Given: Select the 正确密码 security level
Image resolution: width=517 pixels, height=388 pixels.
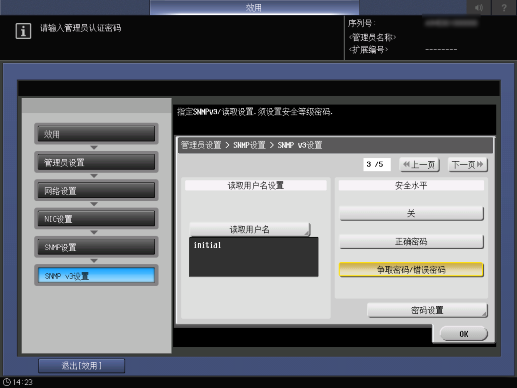Looking at the screenshot, I should point(411,242).
